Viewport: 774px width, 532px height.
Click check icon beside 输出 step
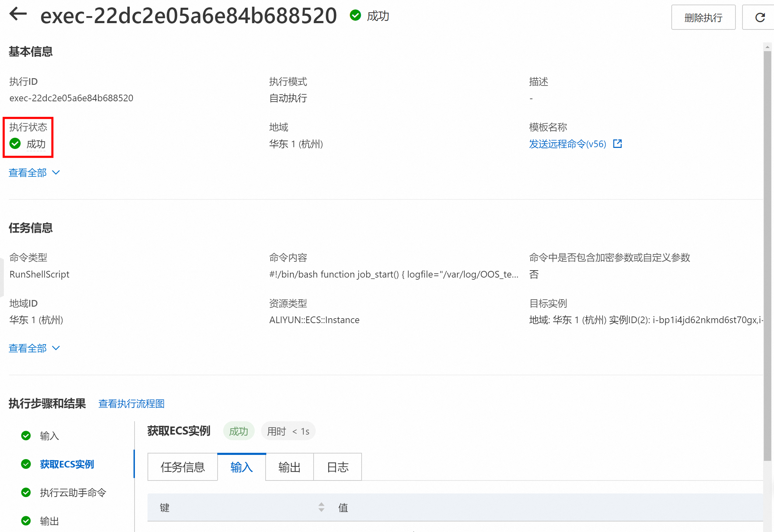click(26, 521)
